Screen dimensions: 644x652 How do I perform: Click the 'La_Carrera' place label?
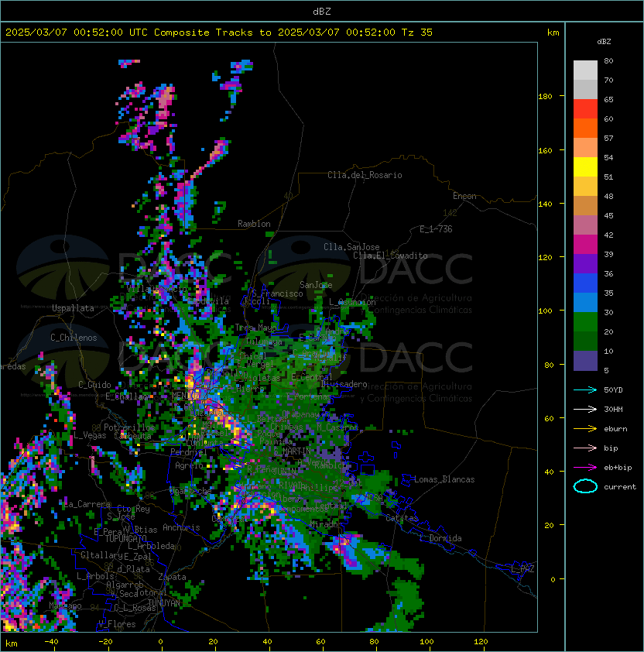(x=87, y=504)
